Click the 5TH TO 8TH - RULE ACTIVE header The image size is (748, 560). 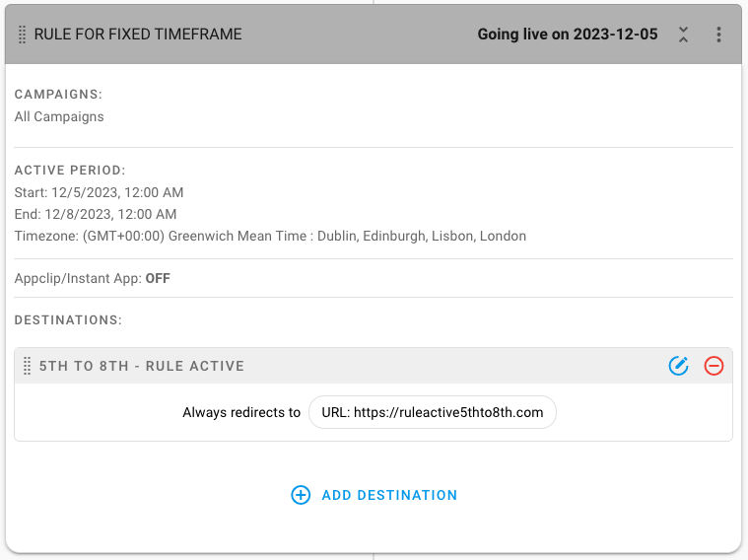[142, 366]
